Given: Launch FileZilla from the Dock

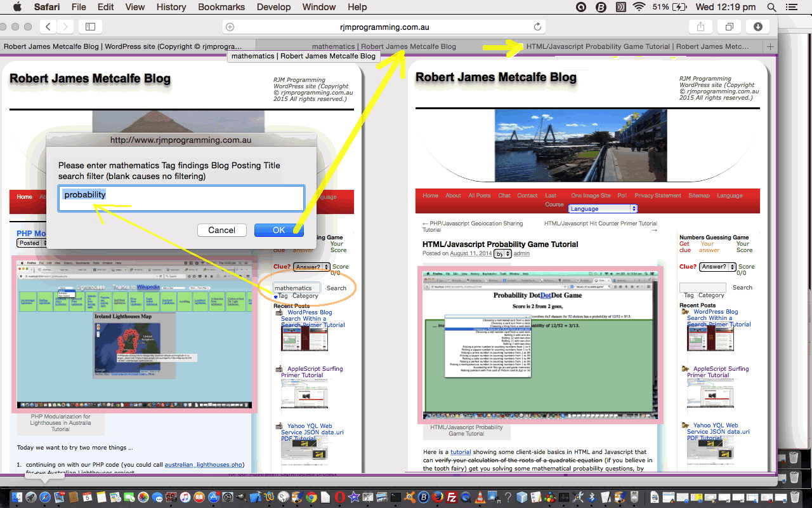Looking at the screenshot, I should tap(452, 497).
